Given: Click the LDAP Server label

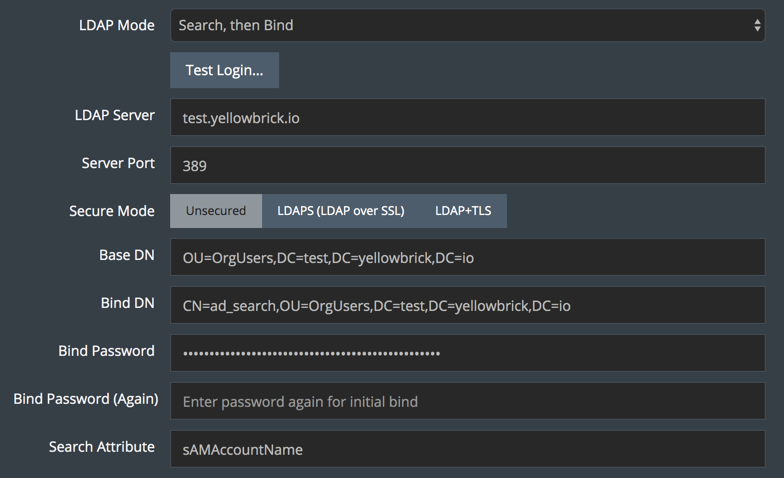Looking at the screenshot, I should (114, 115).
